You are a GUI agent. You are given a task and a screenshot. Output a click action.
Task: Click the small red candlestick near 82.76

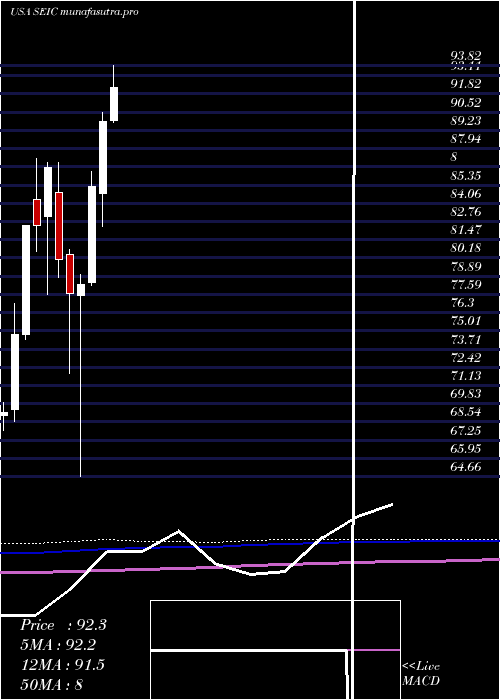click(37, 212)
